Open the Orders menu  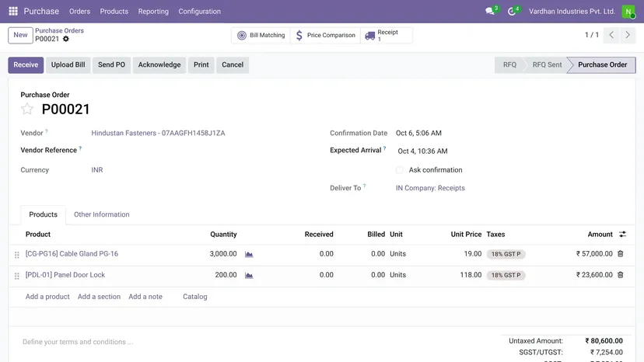[79, 12]
